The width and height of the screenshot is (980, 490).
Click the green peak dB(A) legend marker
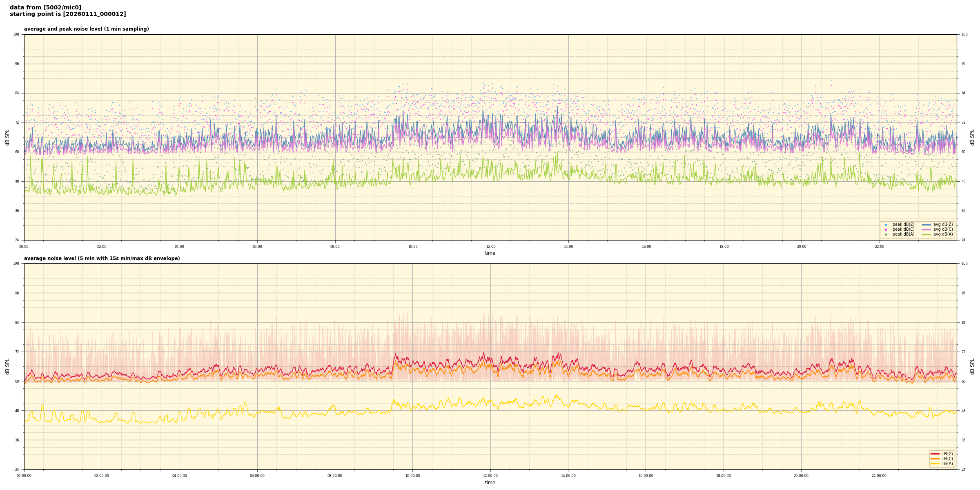(x=886, y=234)
